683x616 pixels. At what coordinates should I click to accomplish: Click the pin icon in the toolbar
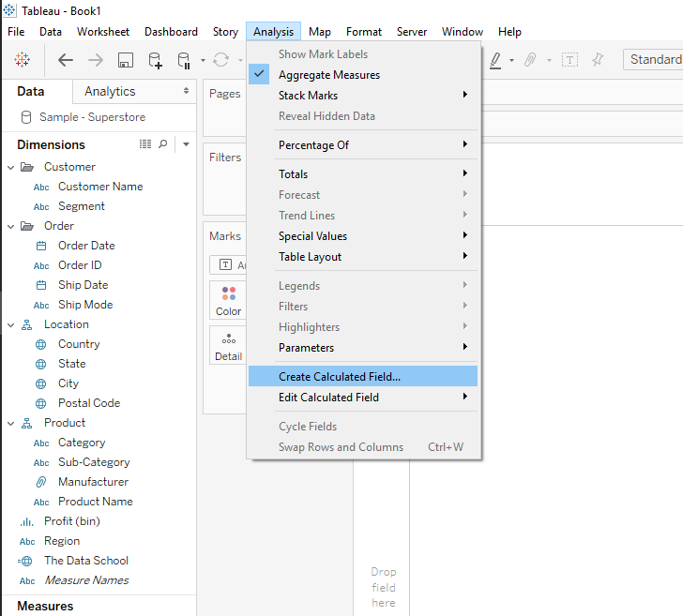(598, 60)
